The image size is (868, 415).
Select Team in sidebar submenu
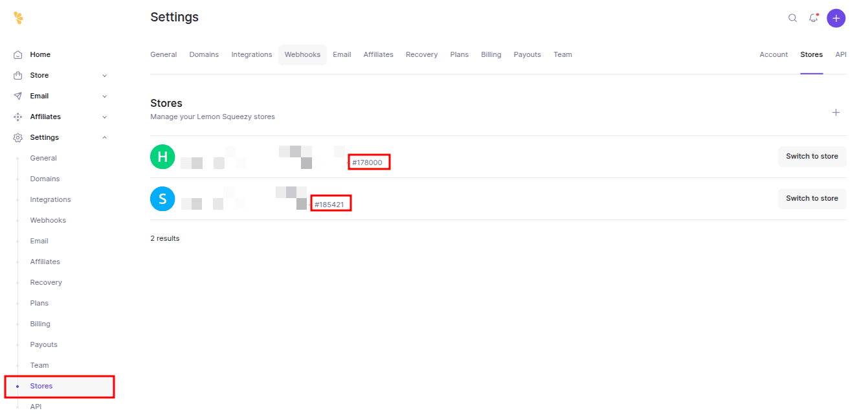point(39,366)
